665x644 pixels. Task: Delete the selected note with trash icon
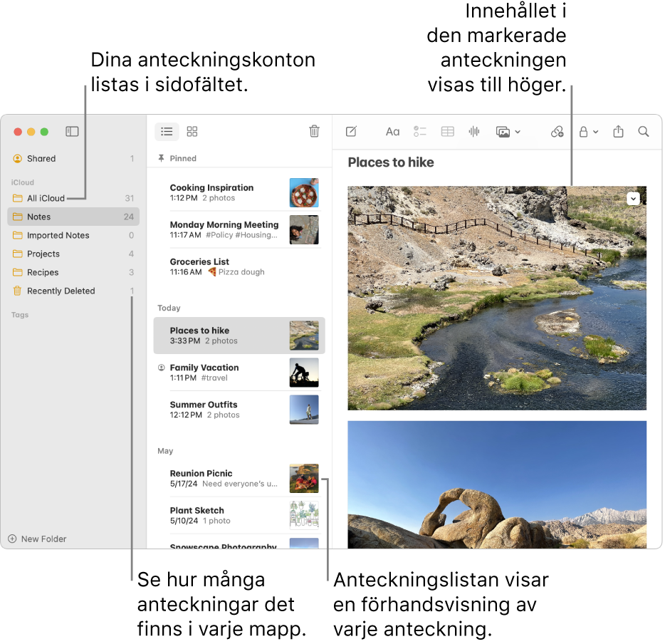pyautogui.click(x=314, y=131)
